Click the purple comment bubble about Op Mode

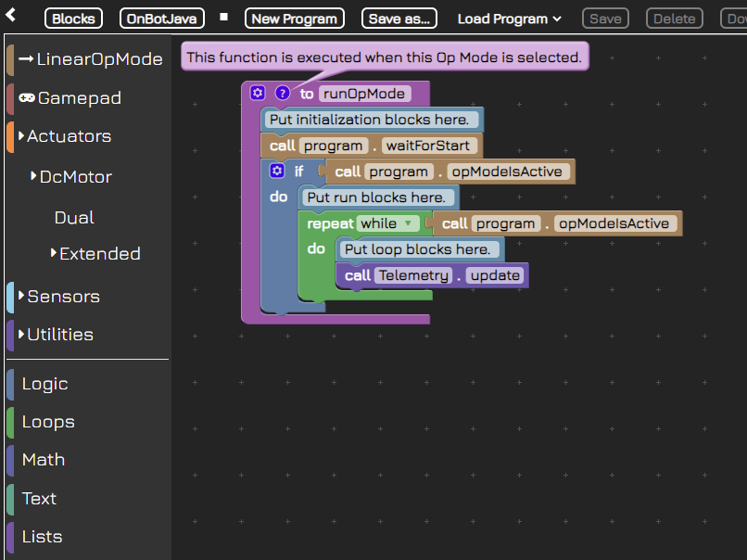pos(385,57)
